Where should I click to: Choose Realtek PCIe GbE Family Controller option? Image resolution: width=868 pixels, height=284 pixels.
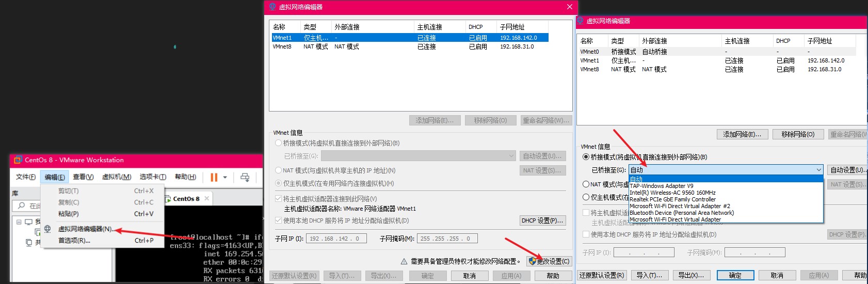(726, 199)
